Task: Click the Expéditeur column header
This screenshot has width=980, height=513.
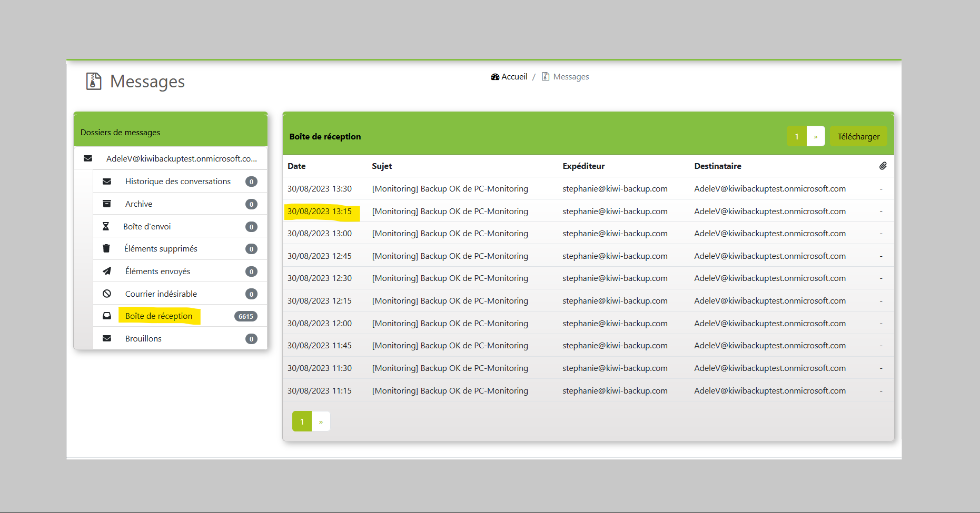Action: [x=583, y=166]
